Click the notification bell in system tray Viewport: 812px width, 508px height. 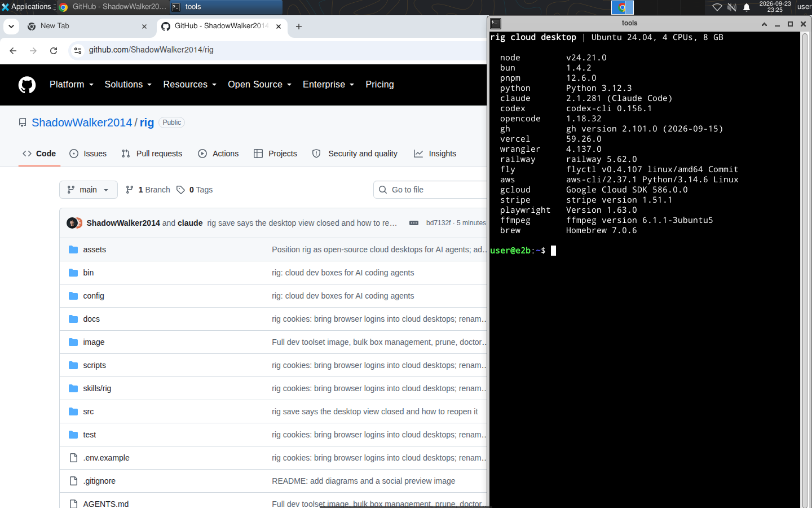coord(747,7)
